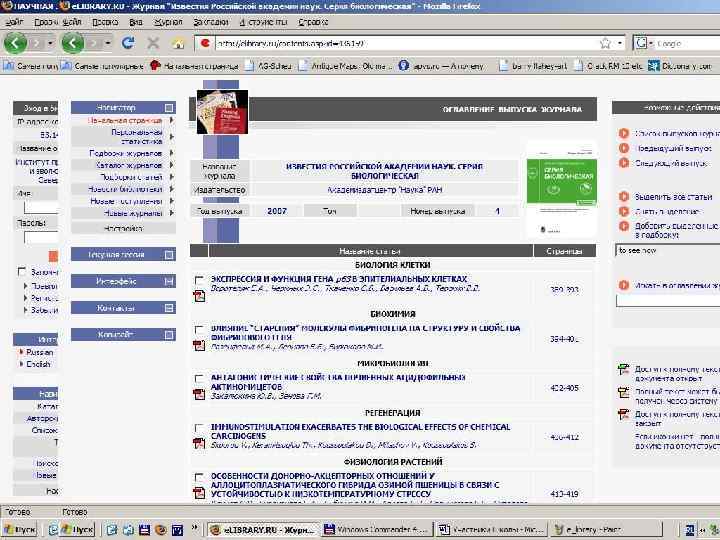Open the collection selection dropdown in right panel
Viewport: 720px width, 540px height.
[x=668, y=251]
